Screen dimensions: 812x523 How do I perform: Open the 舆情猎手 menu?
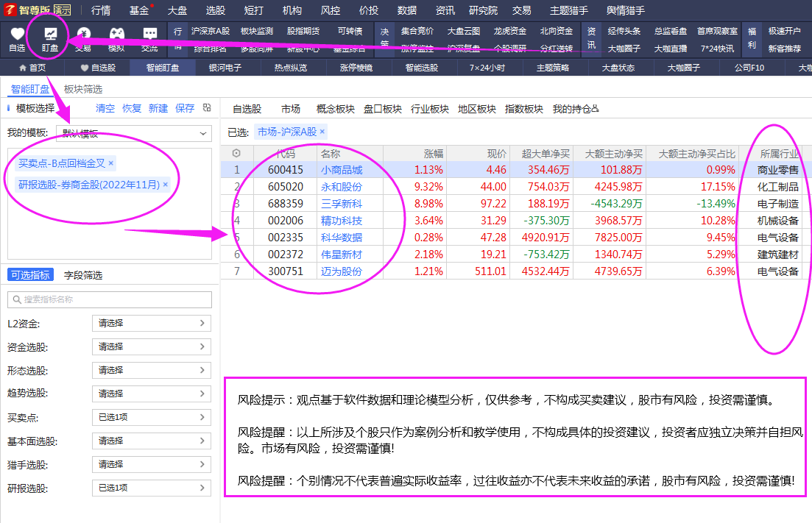pos(626,10)
